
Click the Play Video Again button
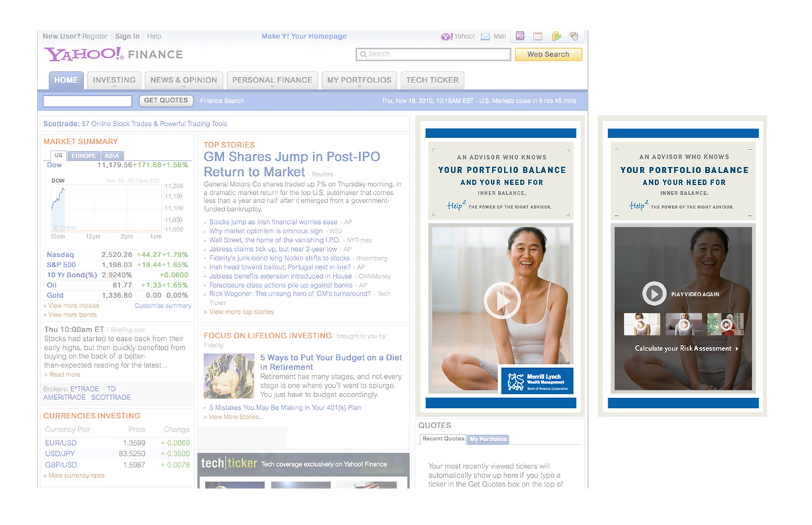click(654, 294)
